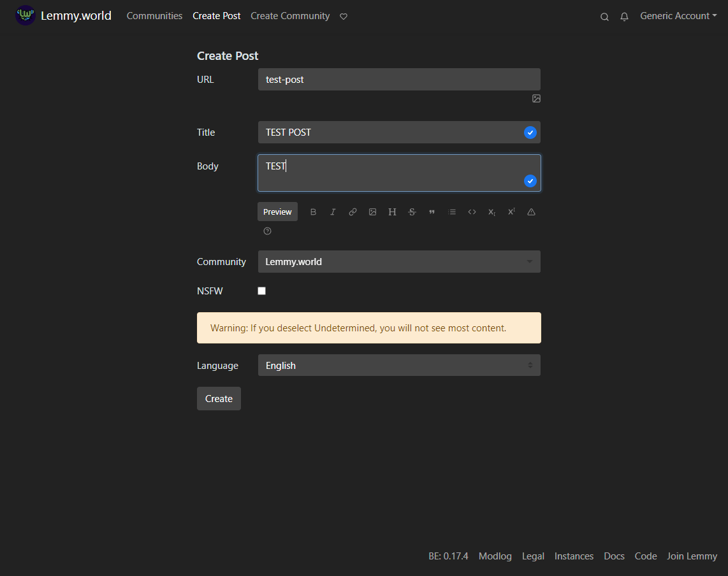Switch to Create Community page
Screen dimensions: 728x576
click(x=290, y=15)
